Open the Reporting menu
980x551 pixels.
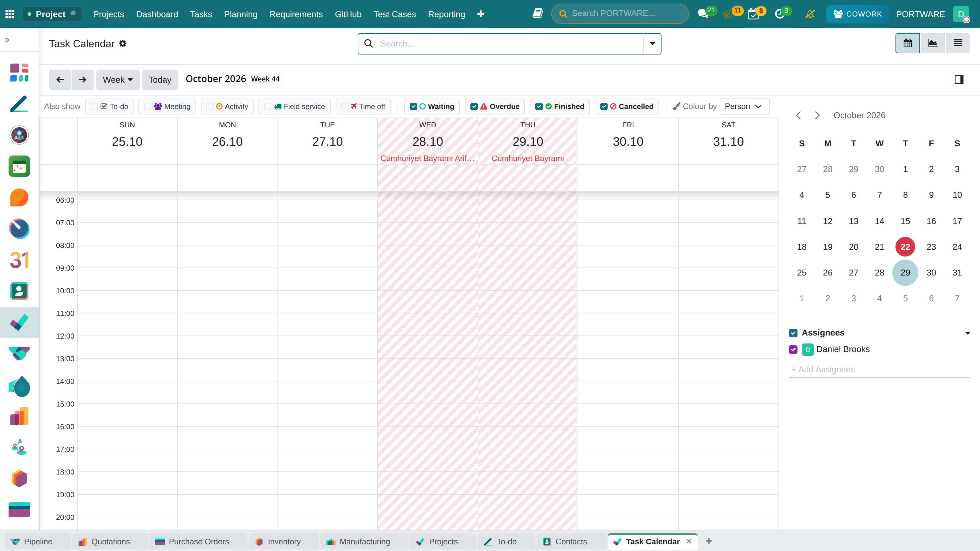pyautogui.click(x=446, y=14)
